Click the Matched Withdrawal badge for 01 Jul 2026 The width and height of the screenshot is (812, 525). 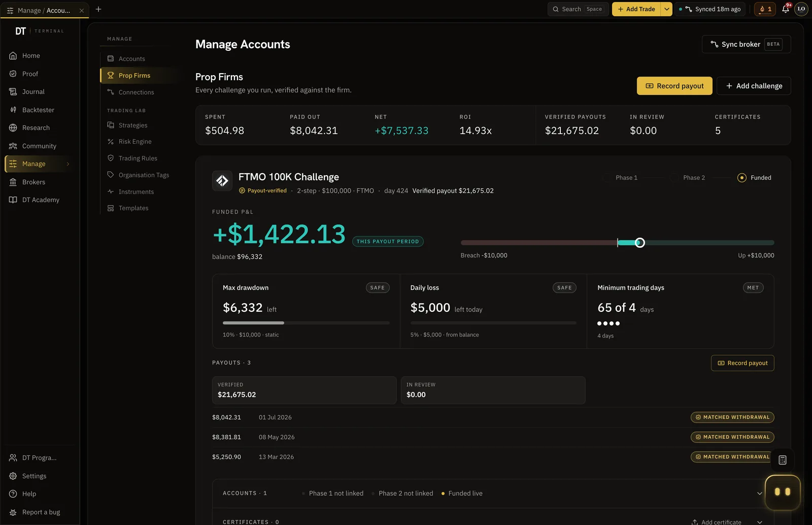click(x=732, y=417)
